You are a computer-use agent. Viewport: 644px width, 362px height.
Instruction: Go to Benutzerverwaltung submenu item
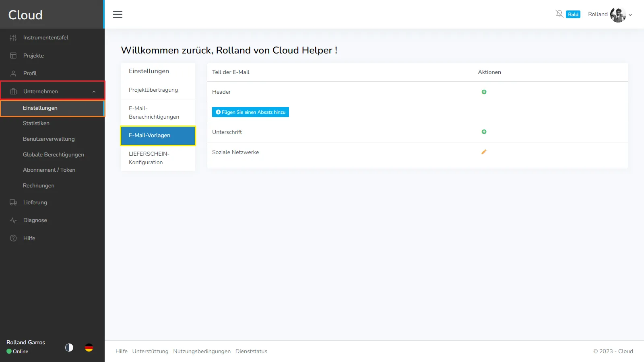(49, 139)
